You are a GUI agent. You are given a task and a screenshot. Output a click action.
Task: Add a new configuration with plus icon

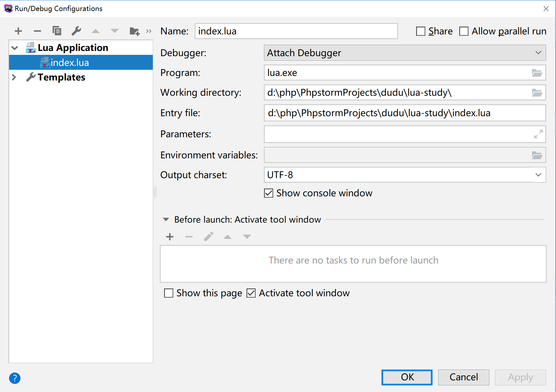pyautogui.click(x=18, y=31)
